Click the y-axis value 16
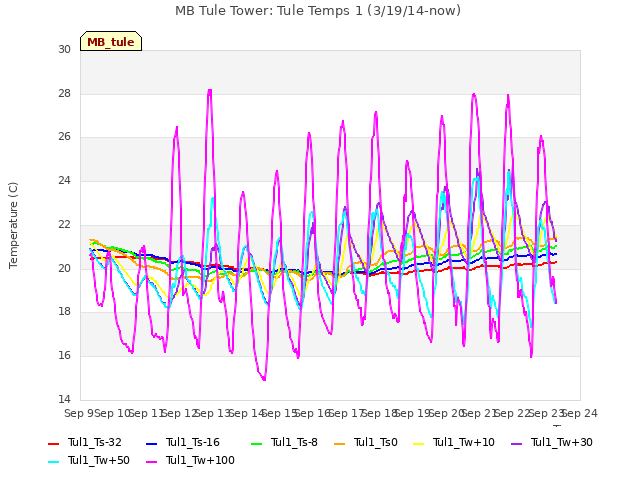This screenshot has width=640, height=480. [64, 356]
